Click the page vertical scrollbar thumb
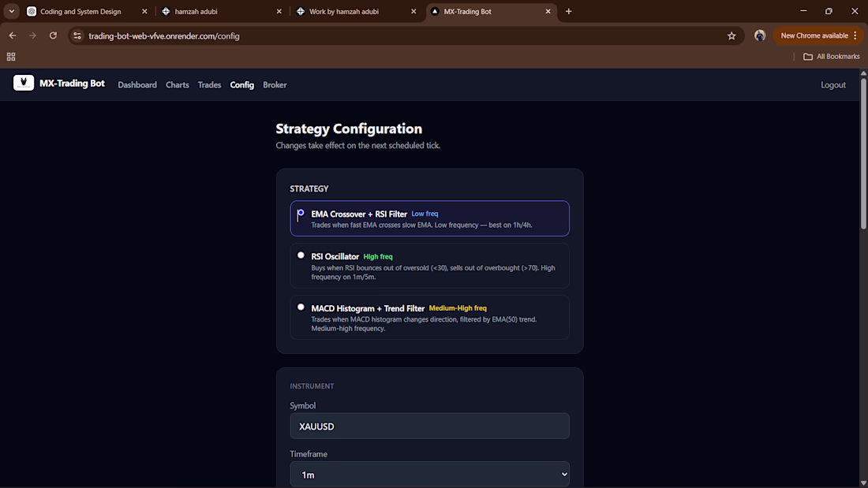Screen dimensions: 868x488 click(x=863, y=153)
